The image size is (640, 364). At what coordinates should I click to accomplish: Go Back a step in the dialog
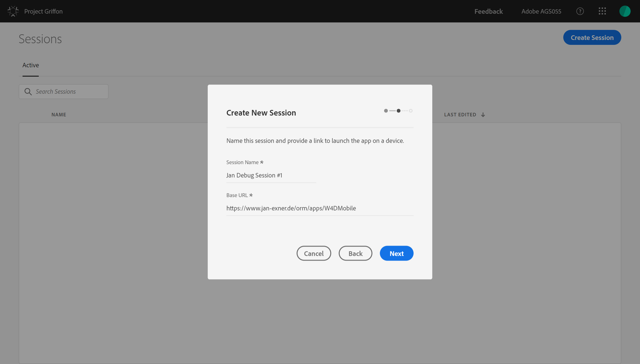tap(355, 253)
